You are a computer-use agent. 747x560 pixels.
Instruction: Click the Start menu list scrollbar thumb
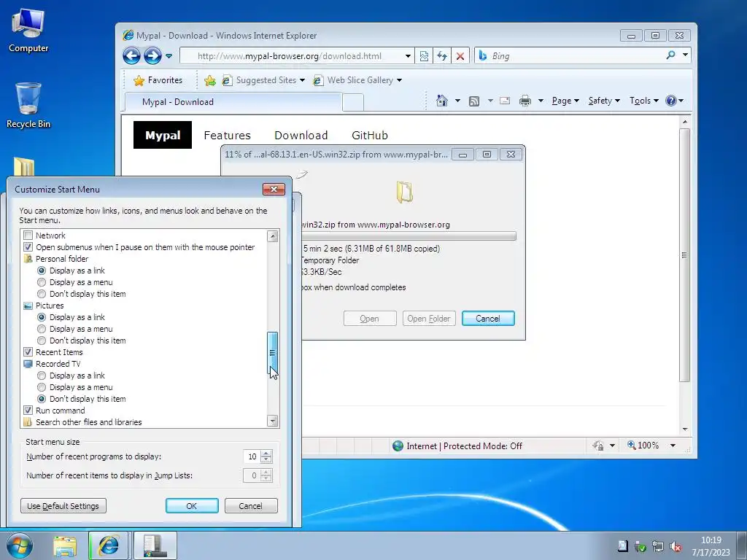pos(273,352)
